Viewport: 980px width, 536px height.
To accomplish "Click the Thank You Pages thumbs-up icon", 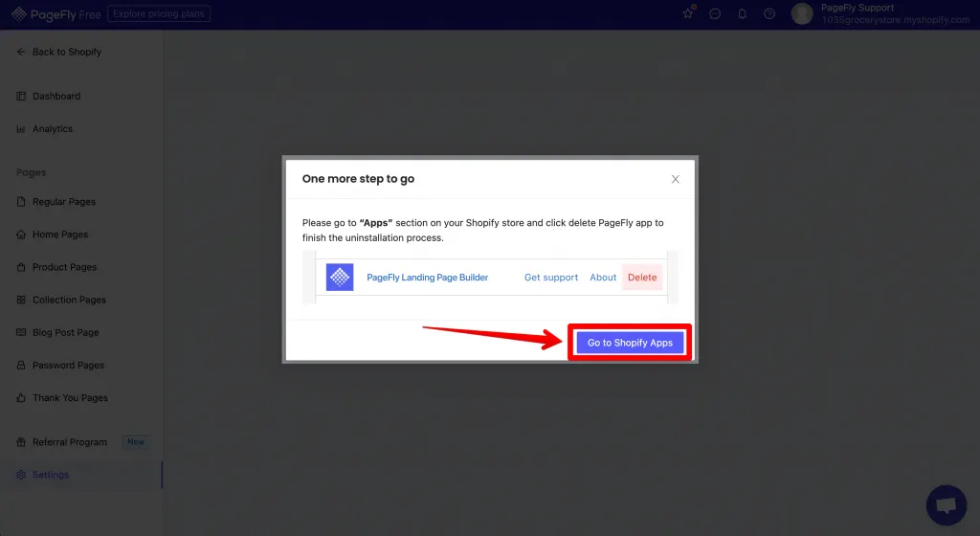I will click(x=21, y=398).
